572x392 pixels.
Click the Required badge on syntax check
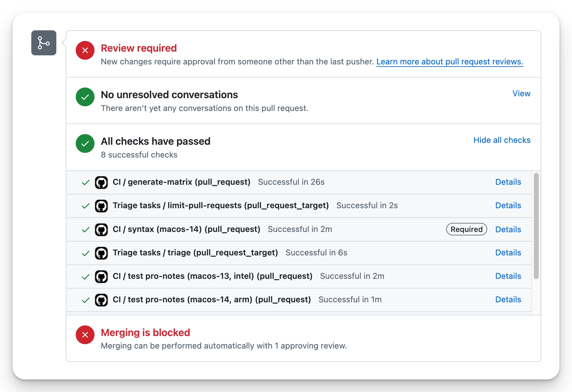(x=466, y=229)
